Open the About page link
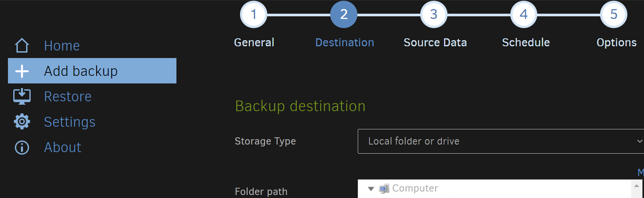 62,147
